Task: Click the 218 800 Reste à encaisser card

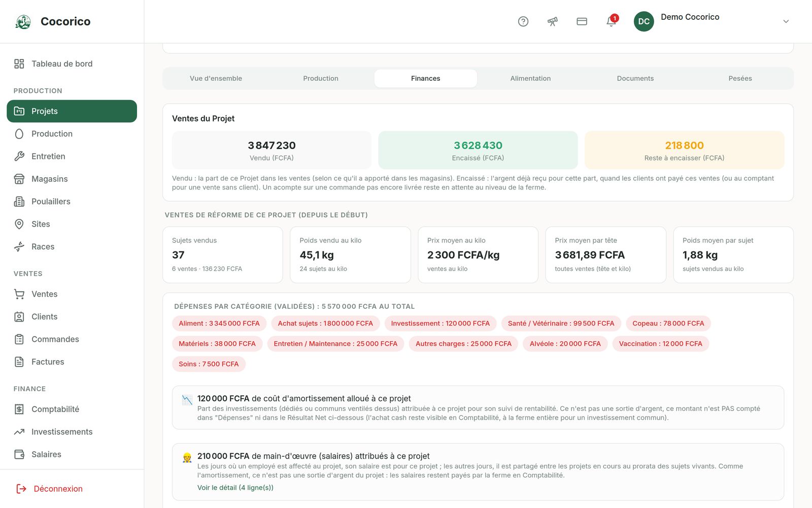Action: 684,150
